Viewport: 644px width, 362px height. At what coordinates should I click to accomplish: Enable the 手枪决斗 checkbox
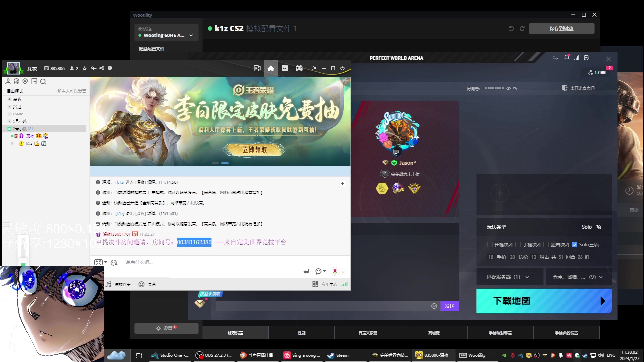[518, 245]
